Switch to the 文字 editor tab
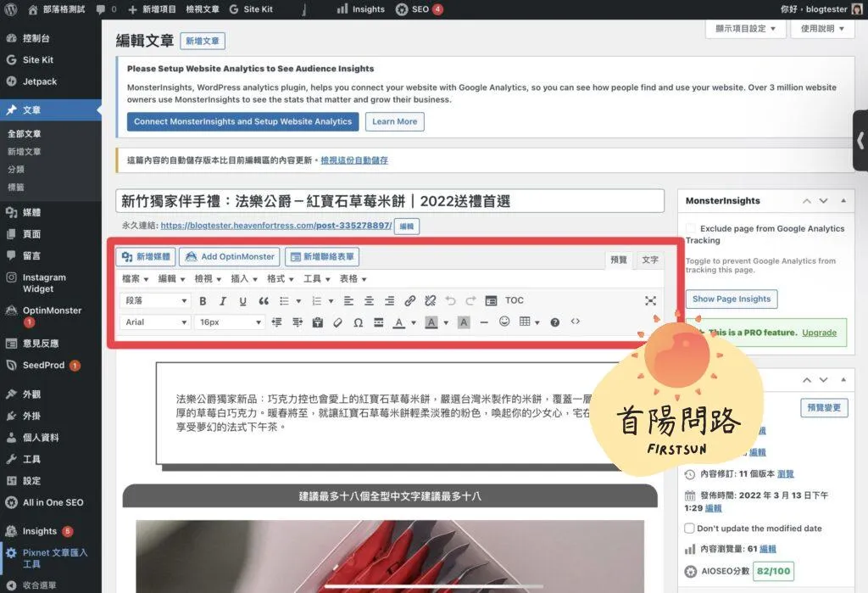This screenshot has width=868, height=593. [650, 260]
